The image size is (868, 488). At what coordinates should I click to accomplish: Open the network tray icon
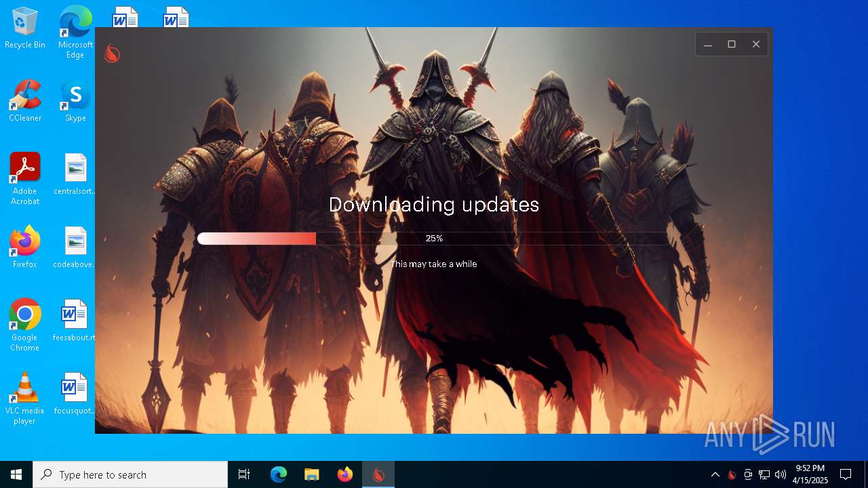pyautogui.click(x=764, y=474)
